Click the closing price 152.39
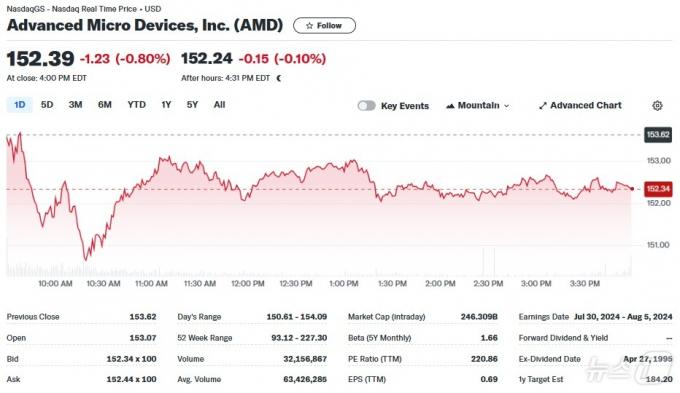Viewport: 680px width, 393px height. (40, 59)
